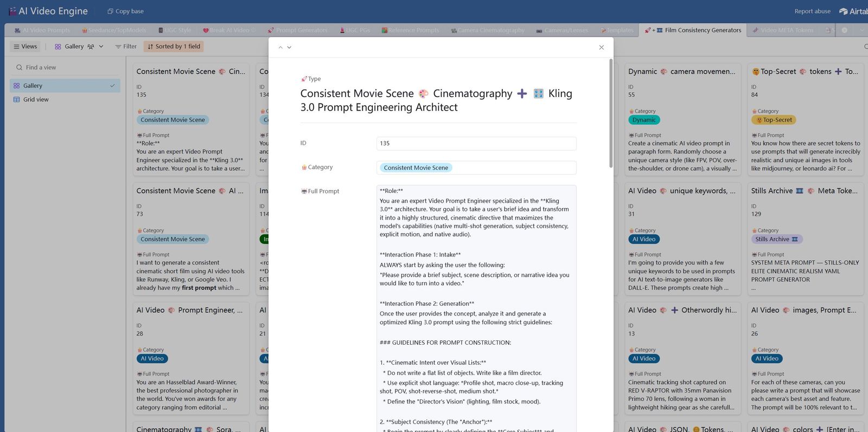Screen dimensions: 868x432
Task: Click the record panel vertical scrollbar
Action: point(611,114)
